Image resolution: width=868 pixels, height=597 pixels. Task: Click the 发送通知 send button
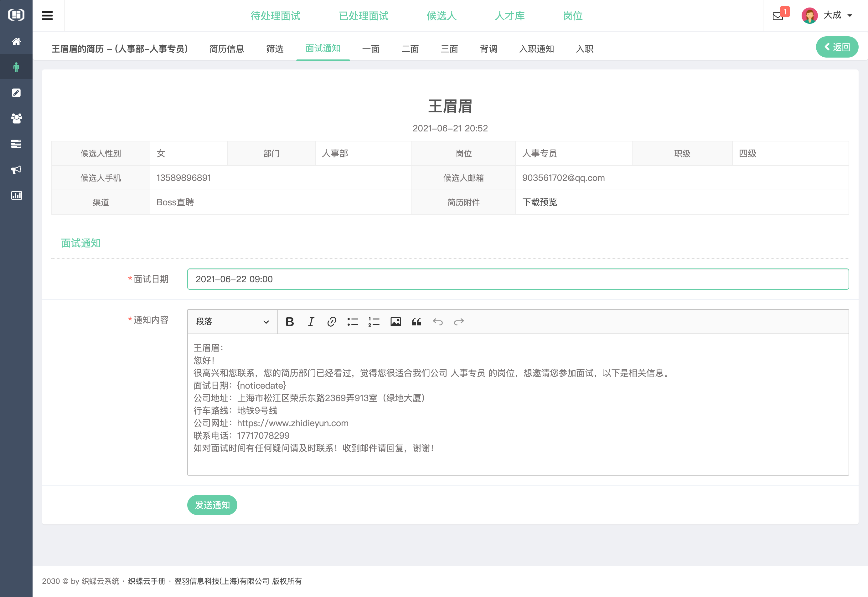pyautogui.click(x=212, y=505)
